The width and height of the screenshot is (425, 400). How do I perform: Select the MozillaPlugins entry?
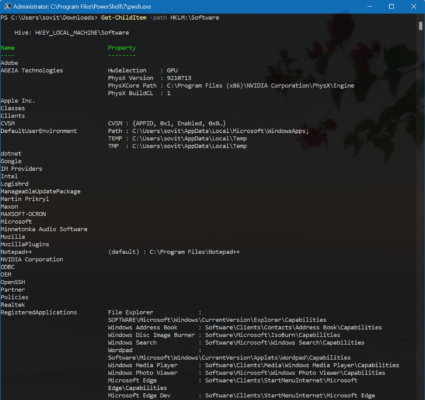[25, 244]
